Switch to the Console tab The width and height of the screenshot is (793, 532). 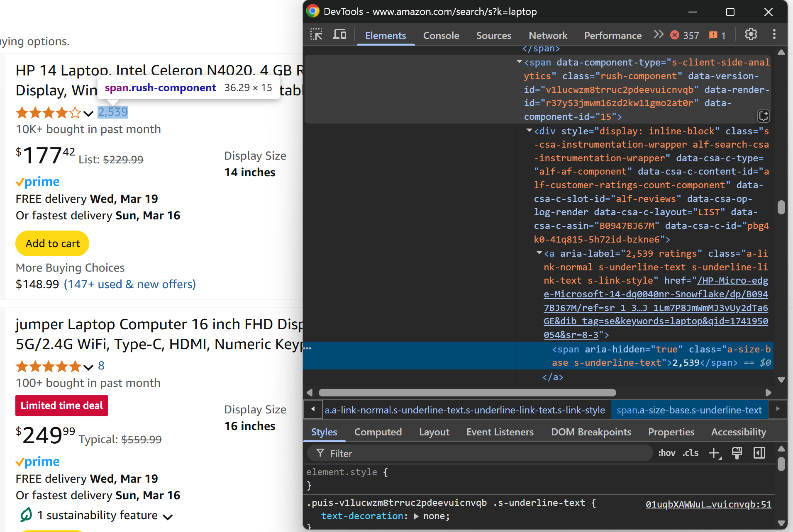coord(441,36)
